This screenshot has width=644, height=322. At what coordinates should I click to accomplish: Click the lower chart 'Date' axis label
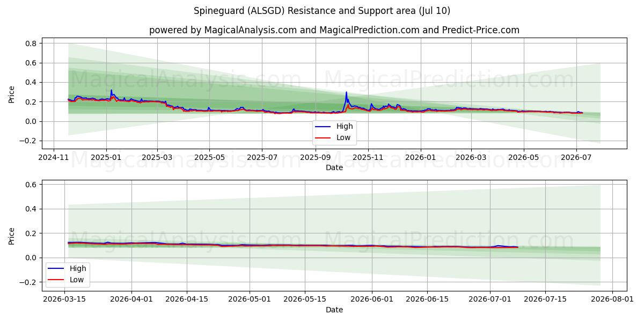[334, 310]
